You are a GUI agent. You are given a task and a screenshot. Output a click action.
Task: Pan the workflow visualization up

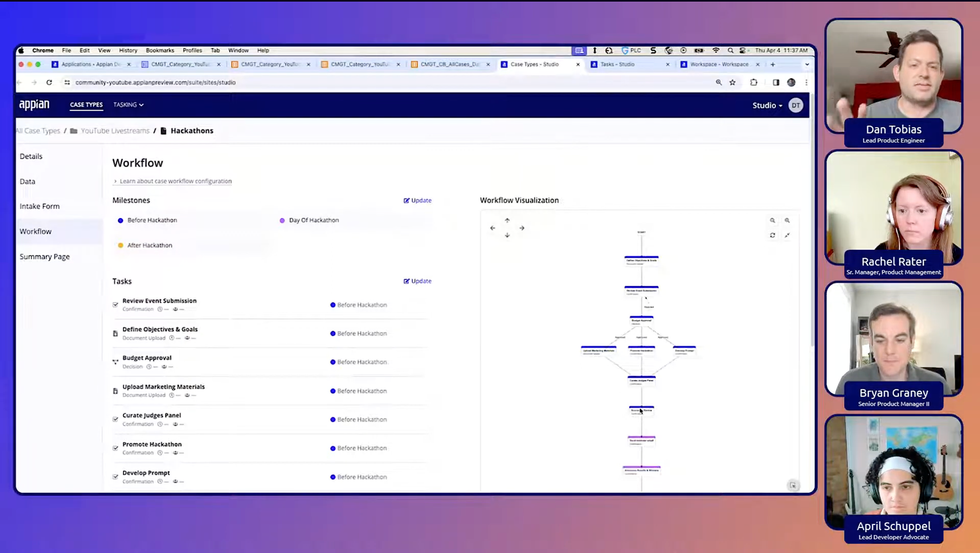point(507,220)
